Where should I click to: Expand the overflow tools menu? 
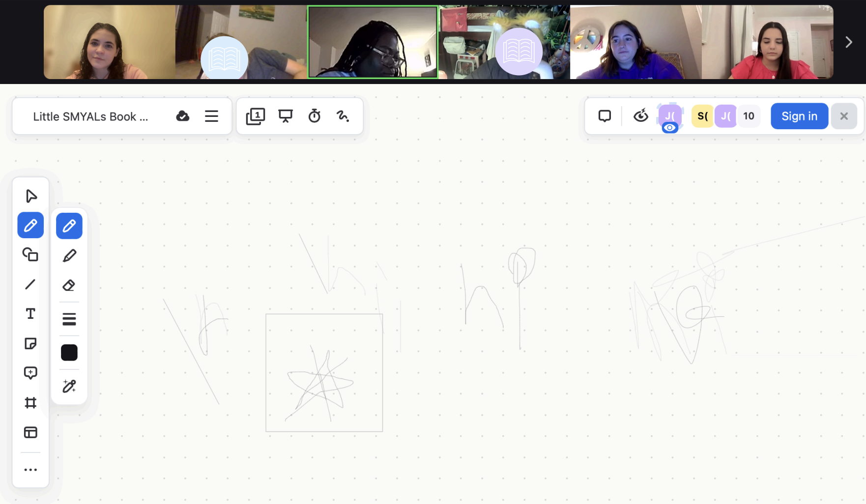[x=30, y=469]
